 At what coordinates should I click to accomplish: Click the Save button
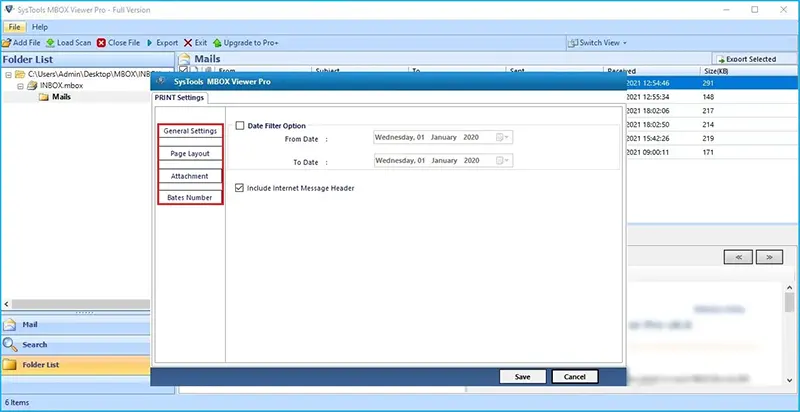522,377
